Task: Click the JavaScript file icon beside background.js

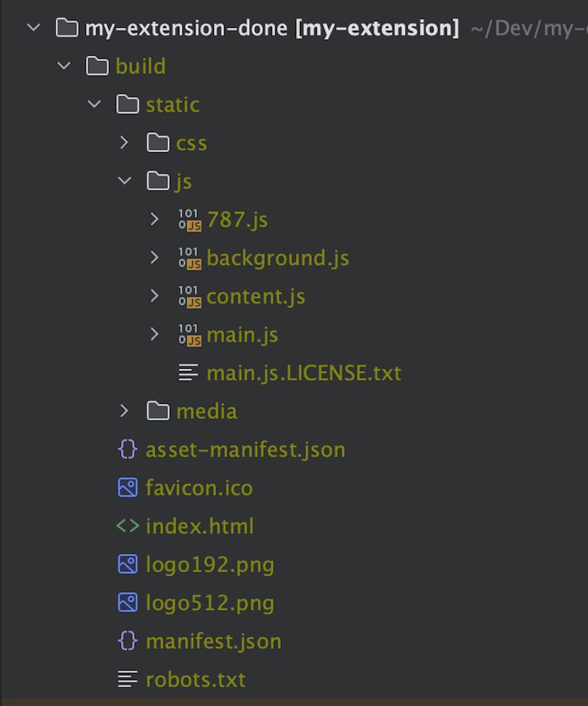Action: point(189,258)
